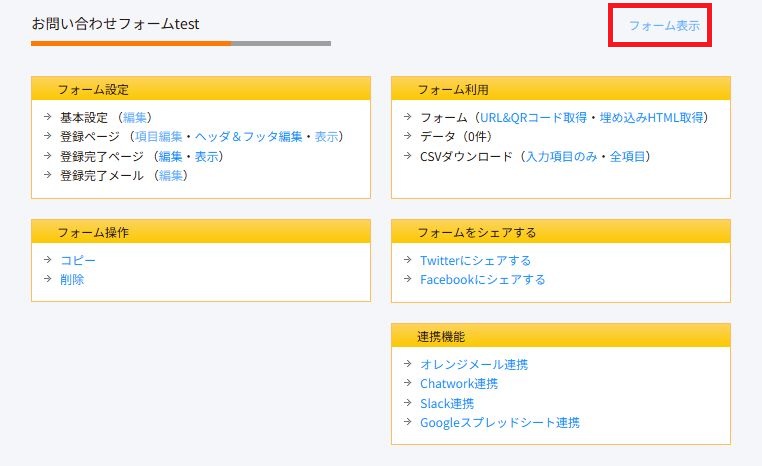The width and height of the screenshot is (762, 466).
Task: Click the arrow icon beside Twitterにシェアする
Action: [x=408, y=259]
